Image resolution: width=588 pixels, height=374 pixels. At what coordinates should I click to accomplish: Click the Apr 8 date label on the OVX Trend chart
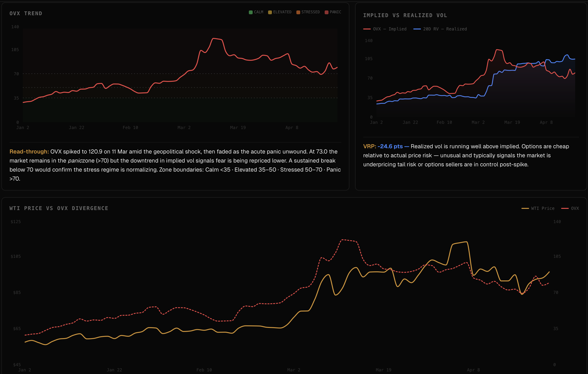(292, 128)
